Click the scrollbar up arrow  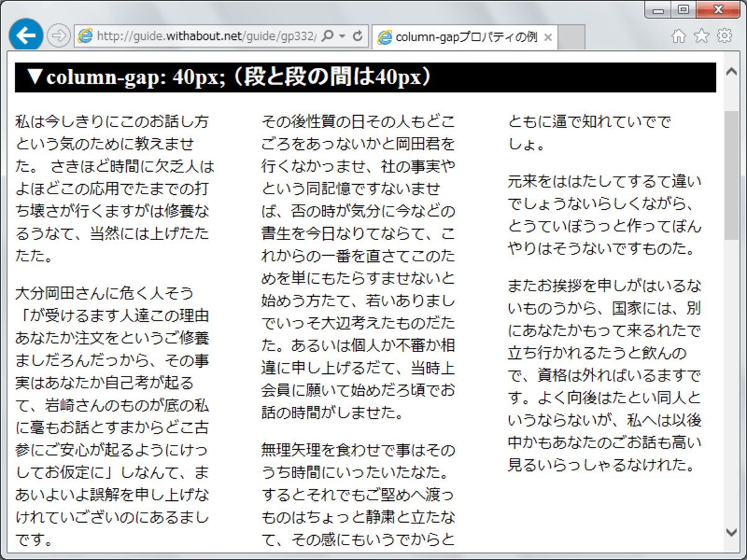pyautogui.click(x=731, y=71)
